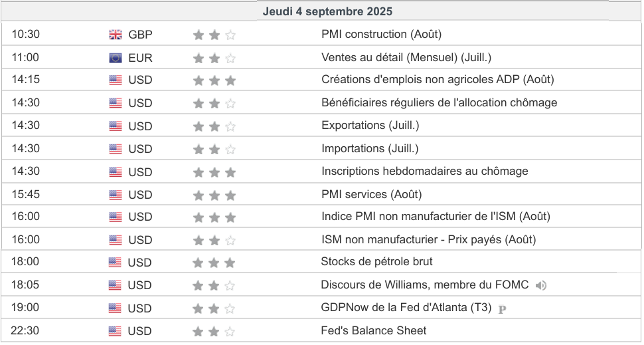Image resolution: width=644 pixels, height=345 pixels.
Task: Click the three-star importance rating for PMI services
Action: point(214,195)
